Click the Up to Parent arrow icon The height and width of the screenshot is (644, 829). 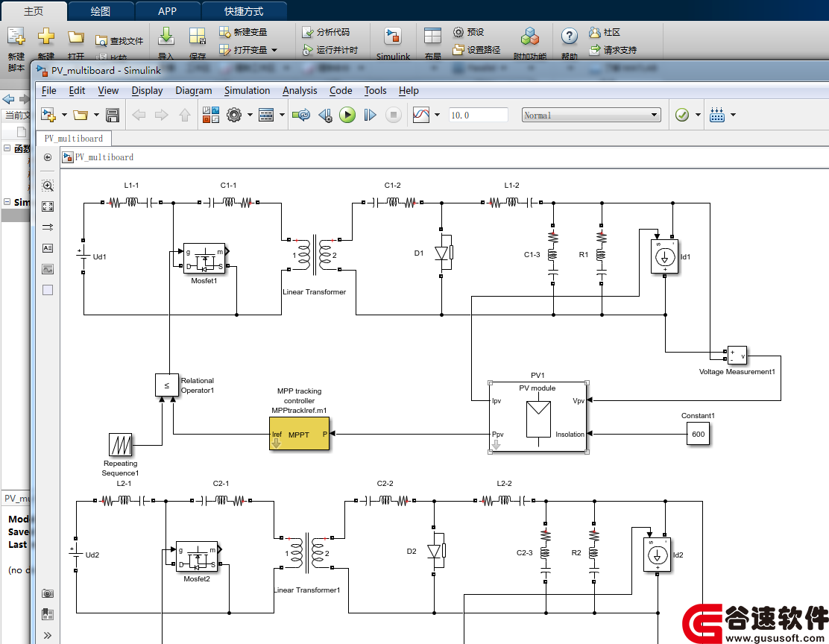[185, 115]
